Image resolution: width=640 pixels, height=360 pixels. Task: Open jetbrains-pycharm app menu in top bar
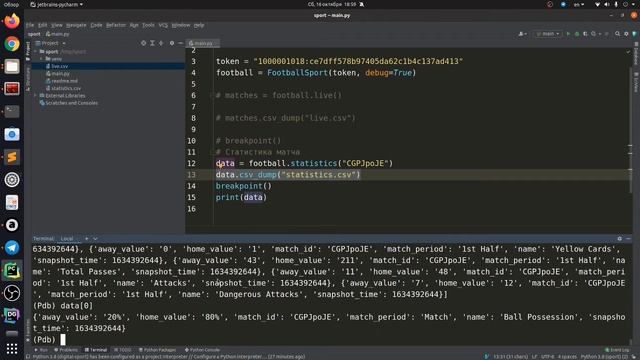(x=57, y=4)
